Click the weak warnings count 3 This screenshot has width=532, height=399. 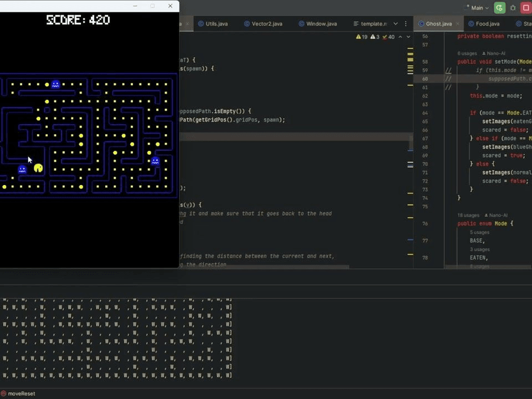point(375,37)
